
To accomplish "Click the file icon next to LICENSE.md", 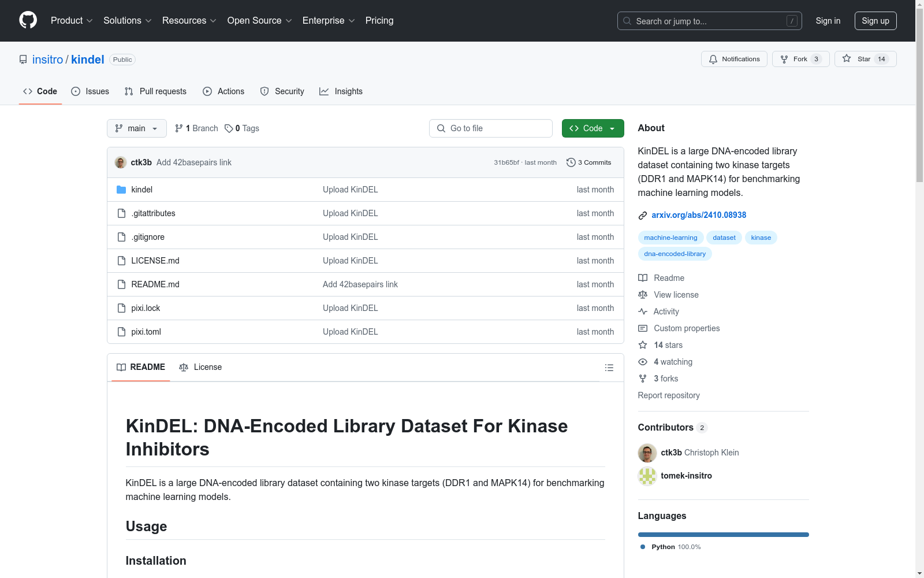I will [x=121, y=261].
